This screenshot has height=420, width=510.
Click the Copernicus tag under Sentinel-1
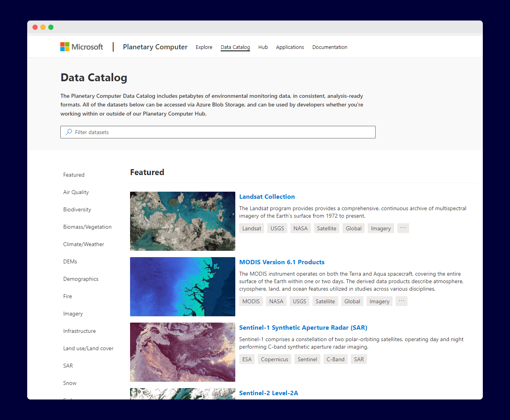coord(274,359)
